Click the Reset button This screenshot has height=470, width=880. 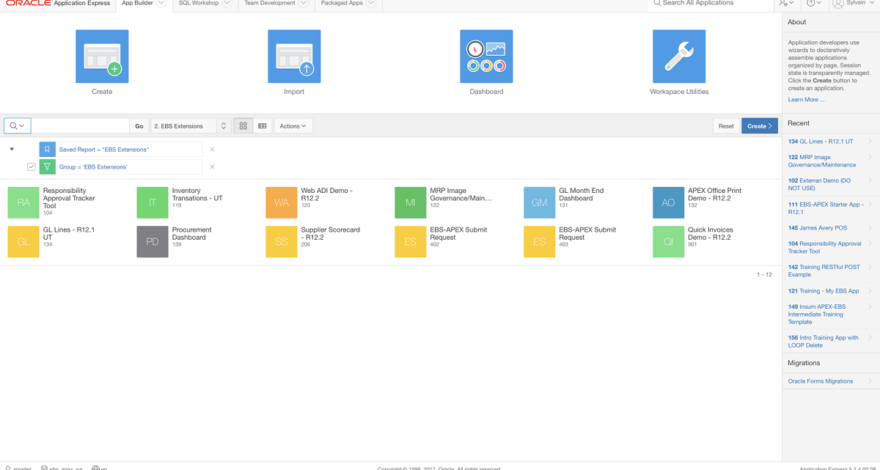pos(726,126)
